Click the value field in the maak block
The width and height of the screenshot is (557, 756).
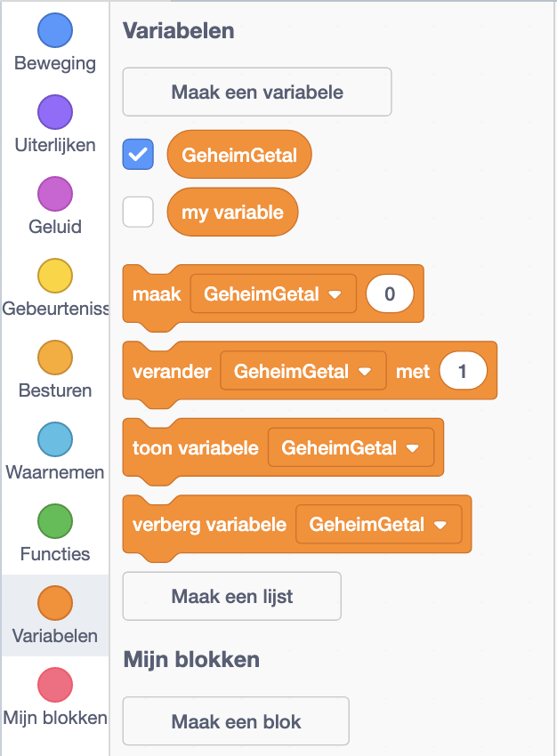click(x=390, y=294)
